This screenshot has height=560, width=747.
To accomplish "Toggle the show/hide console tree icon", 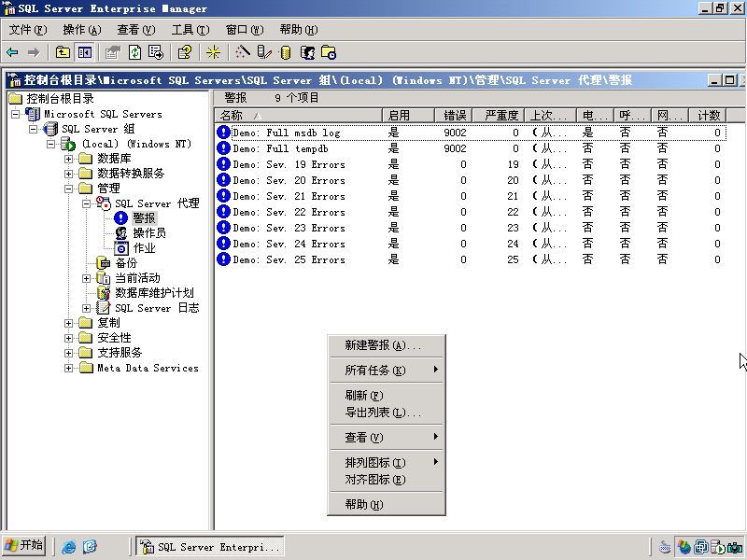I will point(85,52).
